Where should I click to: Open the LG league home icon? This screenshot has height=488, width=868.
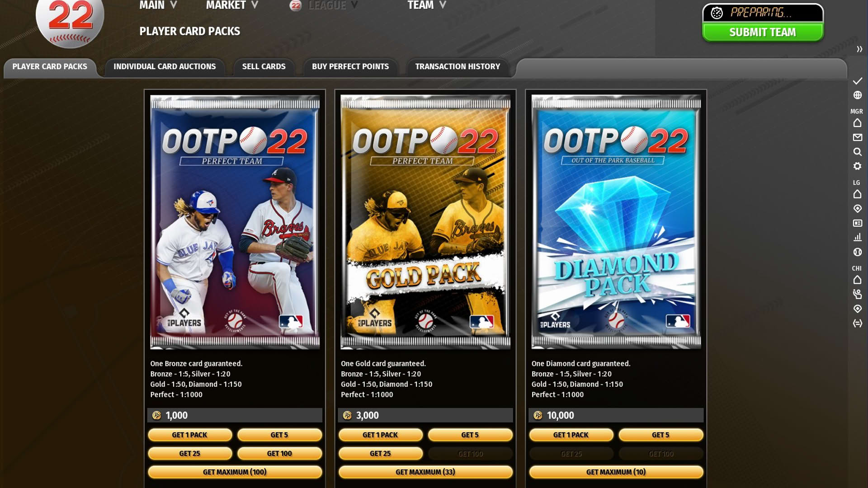click(858, 194)
